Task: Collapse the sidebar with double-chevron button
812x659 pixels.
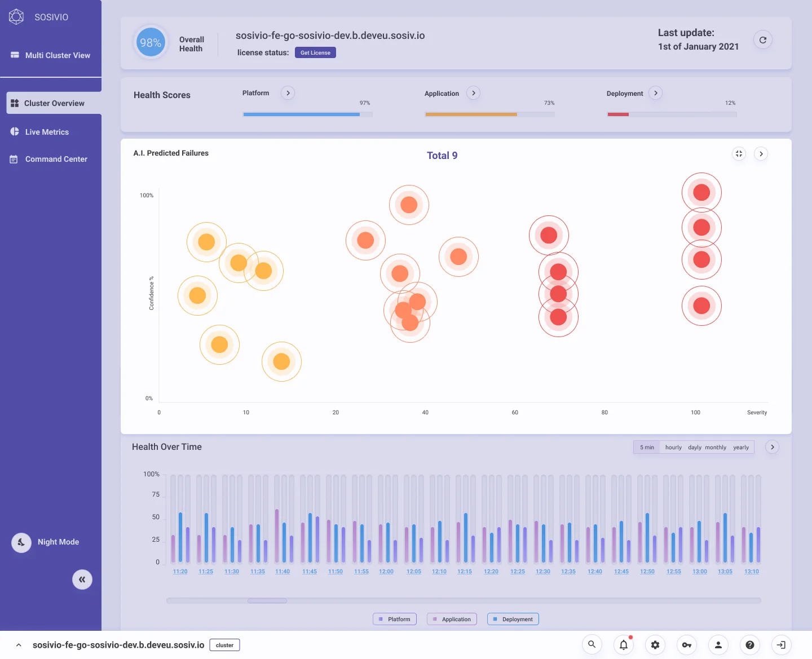Action: click(82, 580)
